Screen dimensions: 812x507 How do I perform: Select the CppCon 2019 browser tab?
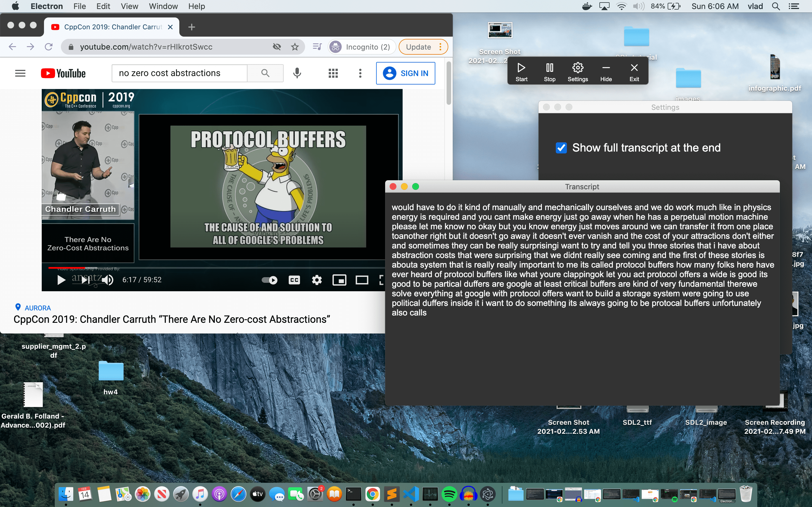tap(112, 27)
